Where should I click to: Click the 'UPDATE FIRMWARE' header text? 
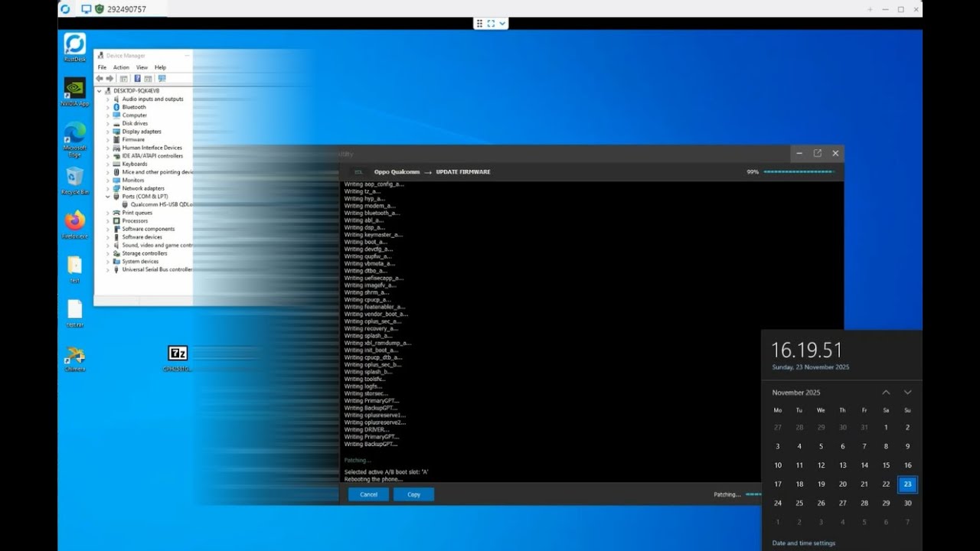click(x=463, y=172)
